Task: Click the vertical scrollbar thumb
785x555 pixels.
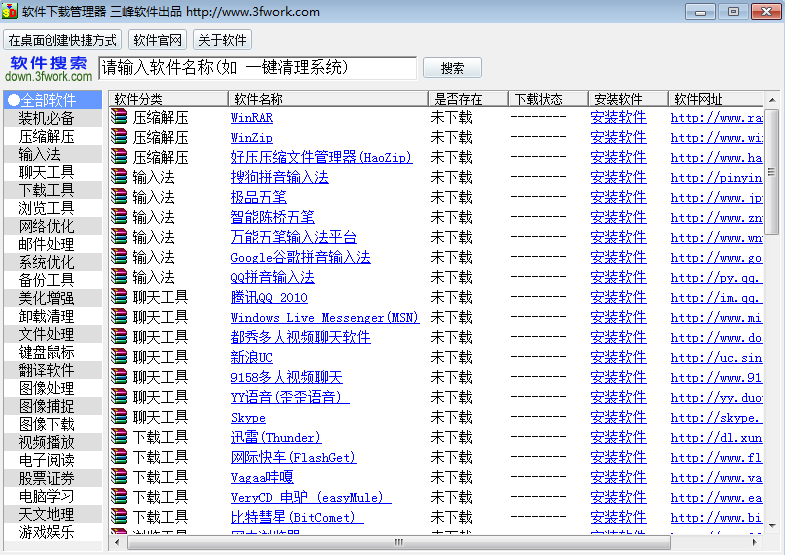Action: (772, 172)
